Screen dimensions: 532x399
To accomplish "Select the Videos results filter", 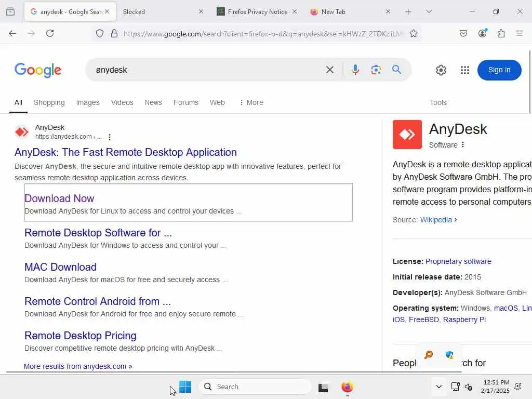I will pos(122,102).
